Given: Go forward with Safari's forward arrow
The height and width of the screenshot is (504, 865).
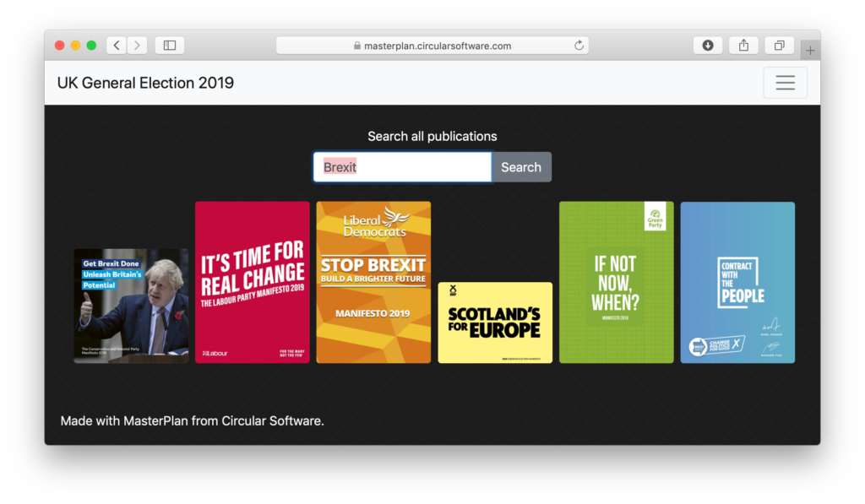Looking at the screenshot, I should [x=138, y=46].
